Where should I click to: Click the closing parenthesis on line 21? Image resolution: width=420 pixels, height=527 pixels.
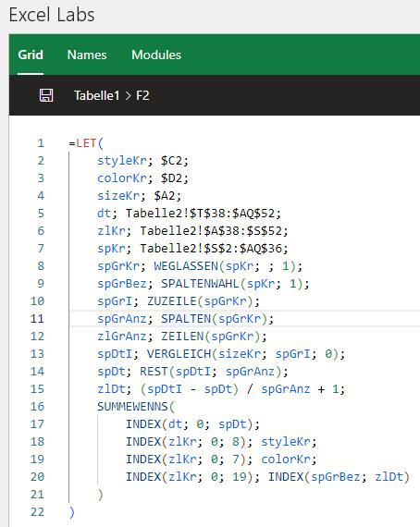101,495
